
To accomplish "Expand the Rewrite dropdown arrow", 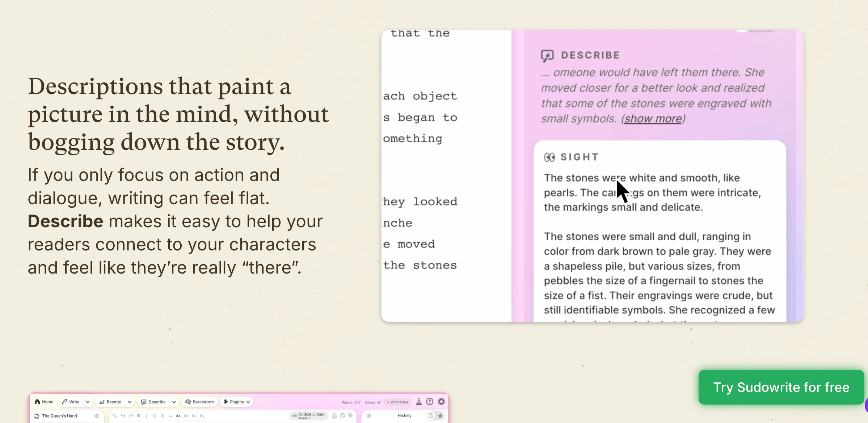I will tap(130, 402).
